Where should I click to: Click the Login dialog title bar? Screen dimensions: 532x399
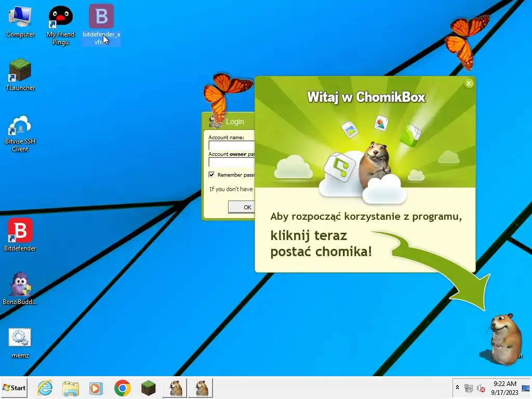pos(229,122)
